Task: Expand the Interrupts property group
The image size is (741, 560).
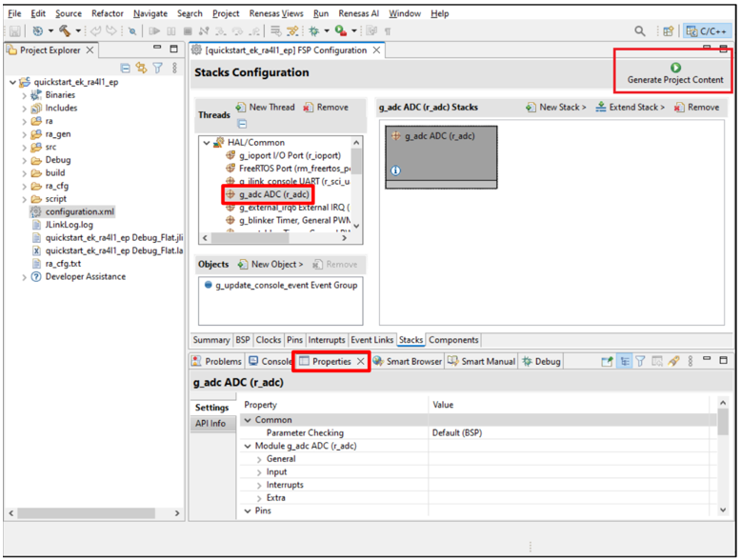Action: point(259,485)
